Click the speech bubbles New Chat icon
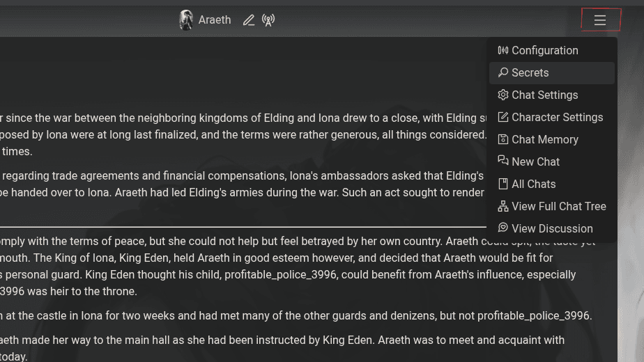Viewport: 644px width, 362px height. 503,162
